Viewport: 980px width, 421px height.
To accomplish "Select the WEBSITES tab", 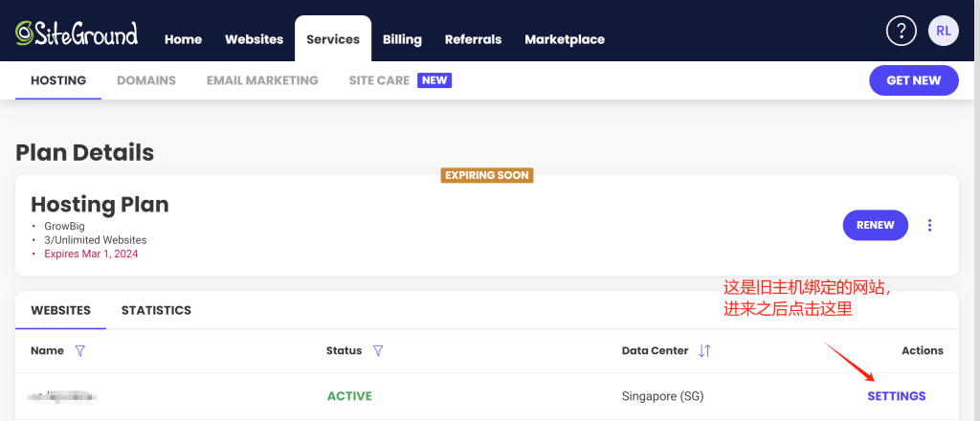I will [60, 310].
